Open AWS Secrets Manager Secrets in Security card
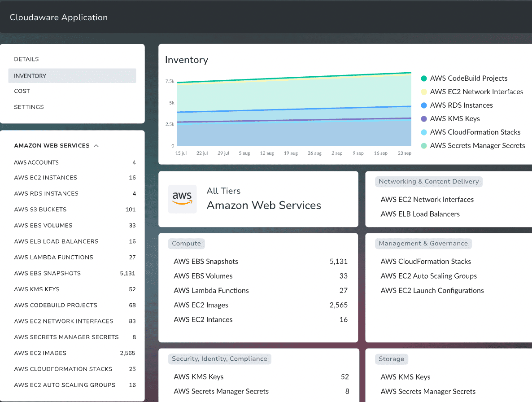Image resolution: width=532 pixels, height=402 pixels. pos(221,392)
